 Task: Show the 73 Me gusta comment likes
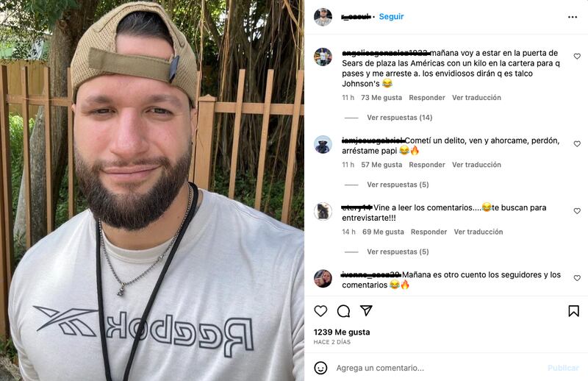click(381, 98)
